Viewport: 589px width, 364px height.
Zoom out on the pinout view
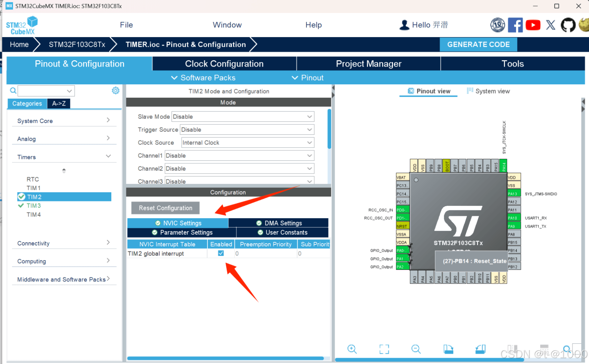pyautogui.click(x=416, y=349)
